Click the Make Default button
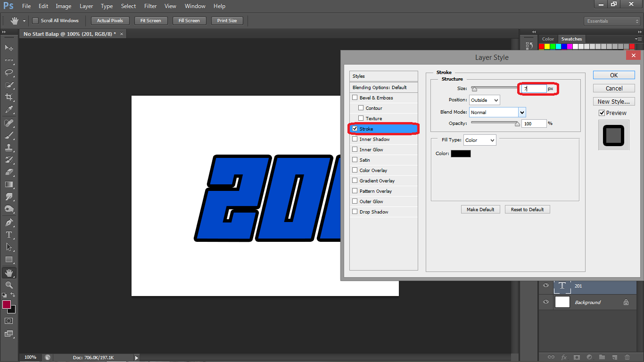The height and width of the screenshot is (362, 644). point(480,209)
